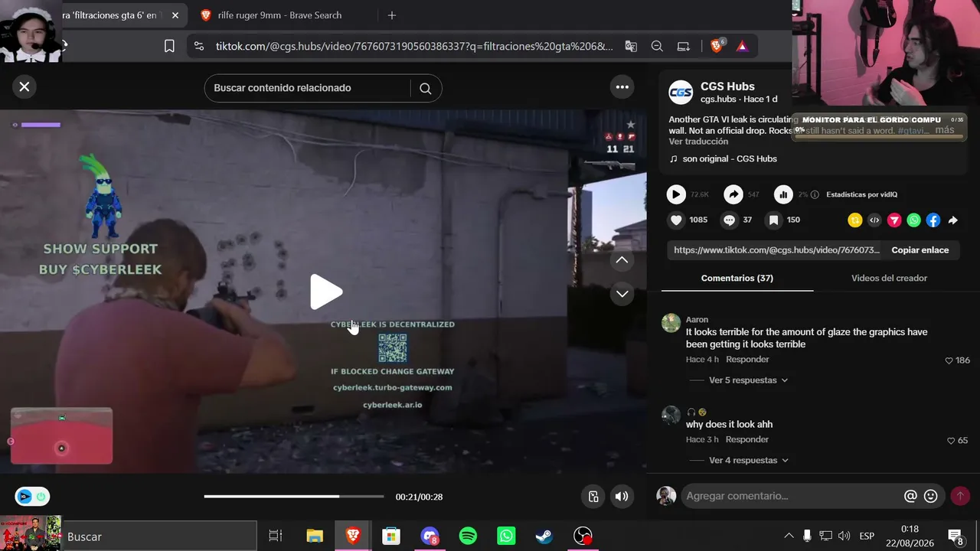Click the clip icon beside volume
Image resolution: width=980 pixels, height=551 pixels.
coord(593,497)
